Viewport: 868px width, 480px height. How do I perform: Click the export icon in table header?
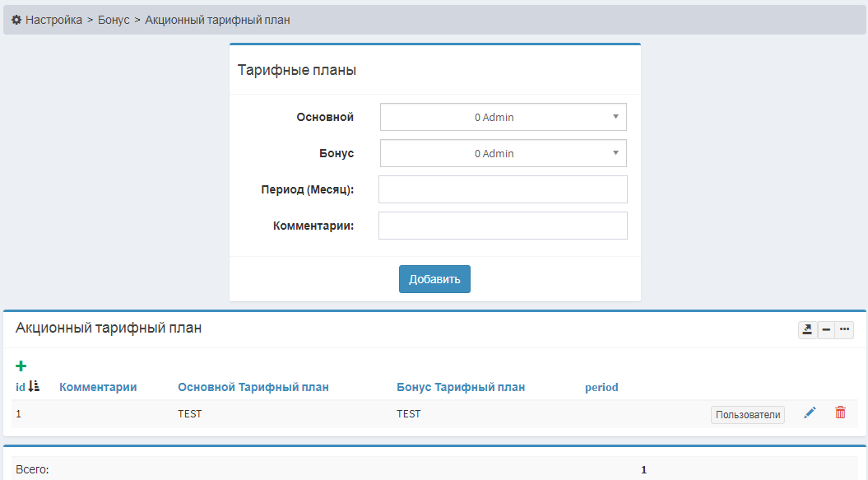click(x=807, y=330)
